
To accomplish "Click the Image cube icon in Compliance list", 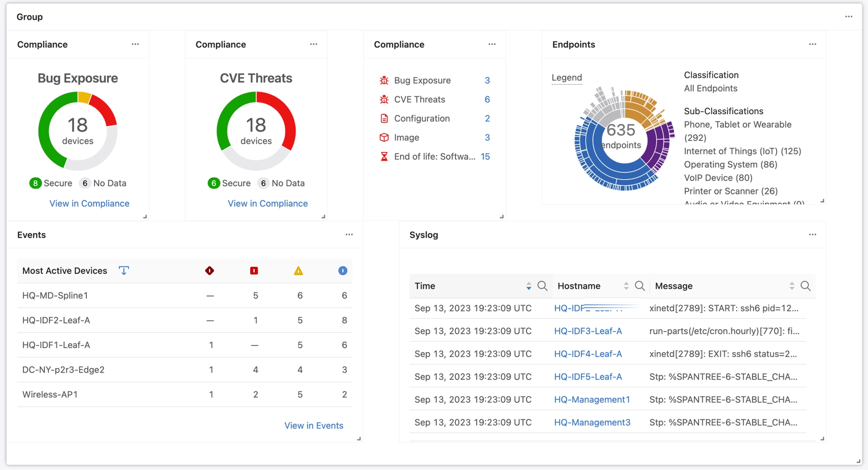I will coord(383,137).
